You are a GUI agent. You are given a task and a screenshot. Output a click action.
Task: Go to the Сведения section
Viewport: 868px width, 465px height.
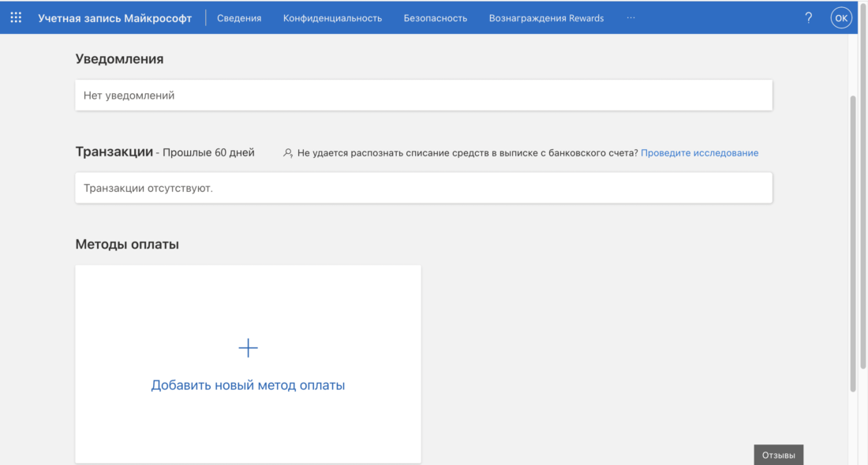pos(239,17)
